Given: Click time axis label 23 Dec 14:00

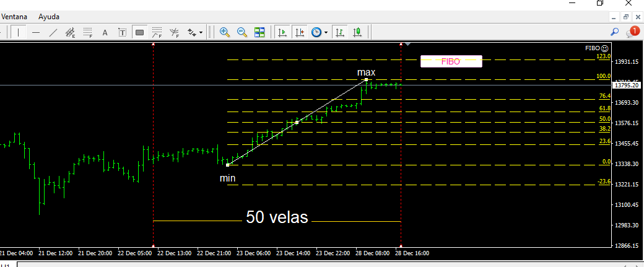Looking at the screenshot, I should point(294,253).
